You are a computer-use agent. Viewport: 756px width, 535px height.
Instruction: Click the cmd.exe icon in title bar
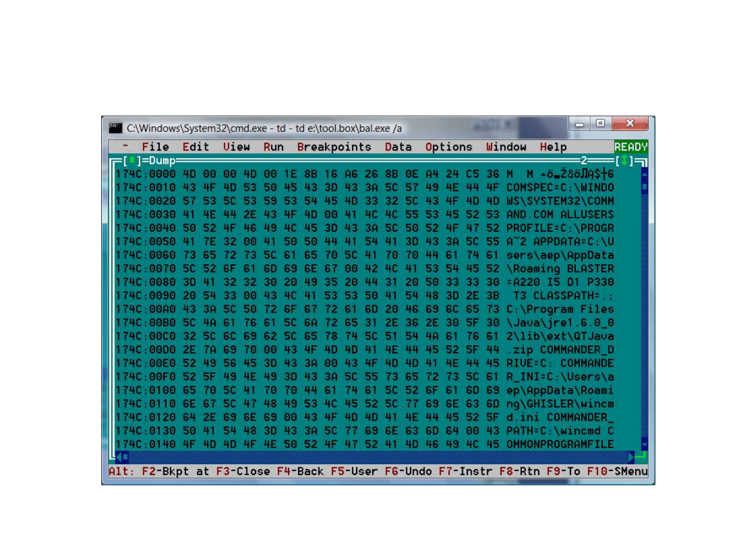coord(116,128)
